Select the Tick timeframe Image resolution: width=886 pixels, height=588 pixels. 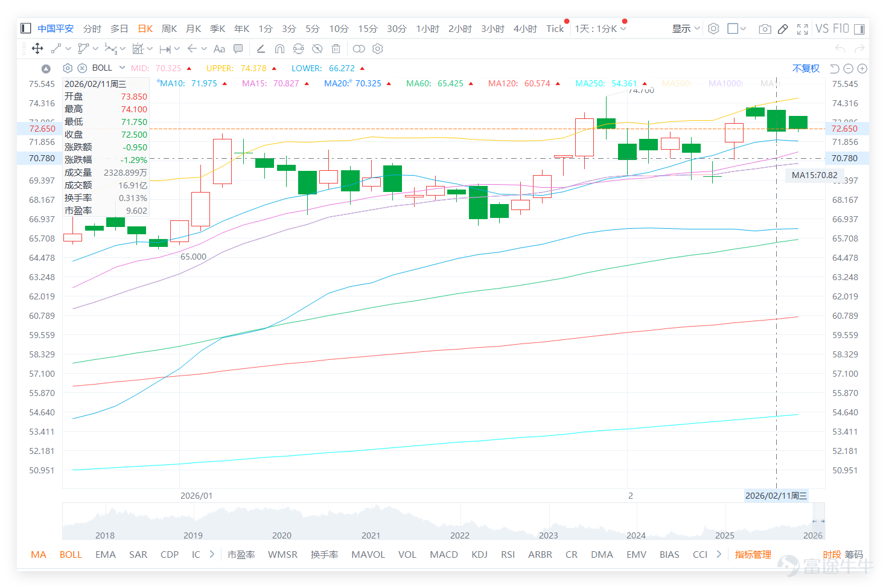click(555, 28)
